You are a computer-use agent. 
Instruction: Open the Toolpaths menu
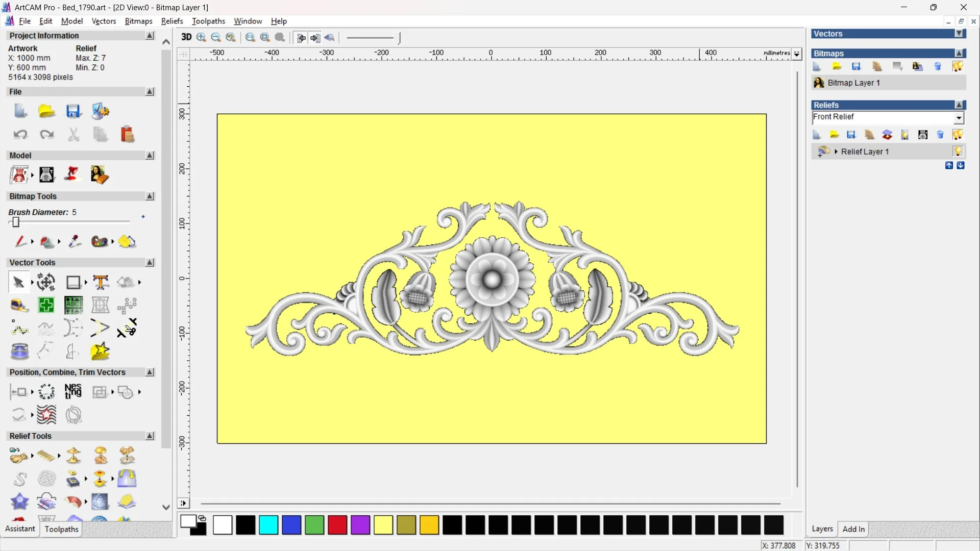click(208, 21)
